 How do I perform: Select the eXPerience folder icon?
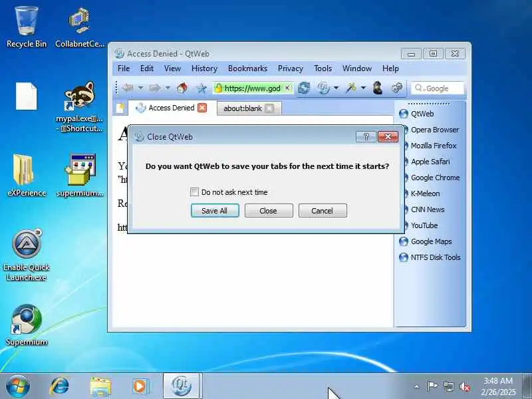point(27,176)
